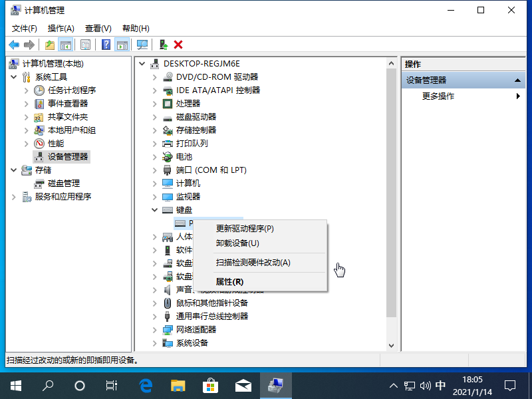Screen dimensions: 532x399
Task: Click the update driver software toolbar icon
Action: tap(164, 45)
